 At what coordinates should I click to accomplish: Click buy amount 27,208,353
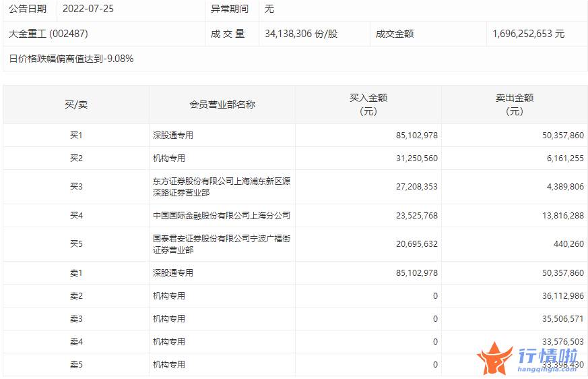pos(417,187)
